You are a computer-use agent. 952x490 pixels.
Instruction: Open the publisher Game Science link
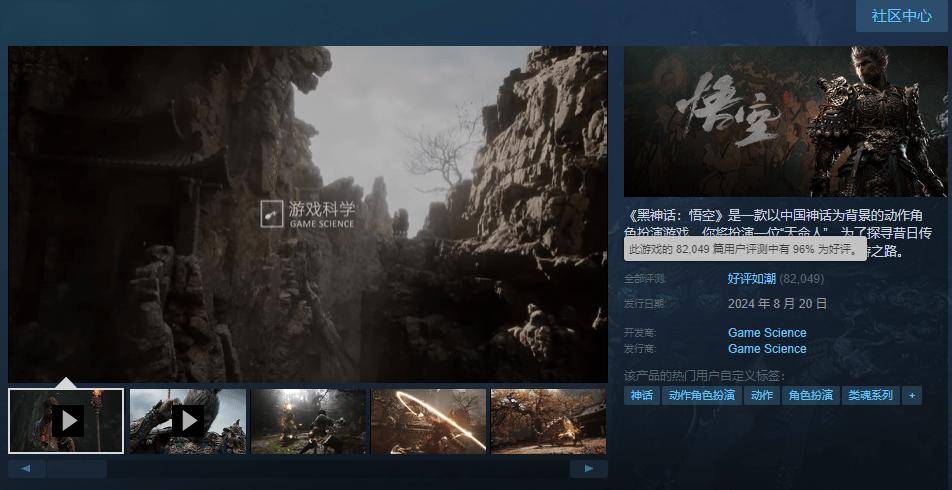[x=767, y=349]
